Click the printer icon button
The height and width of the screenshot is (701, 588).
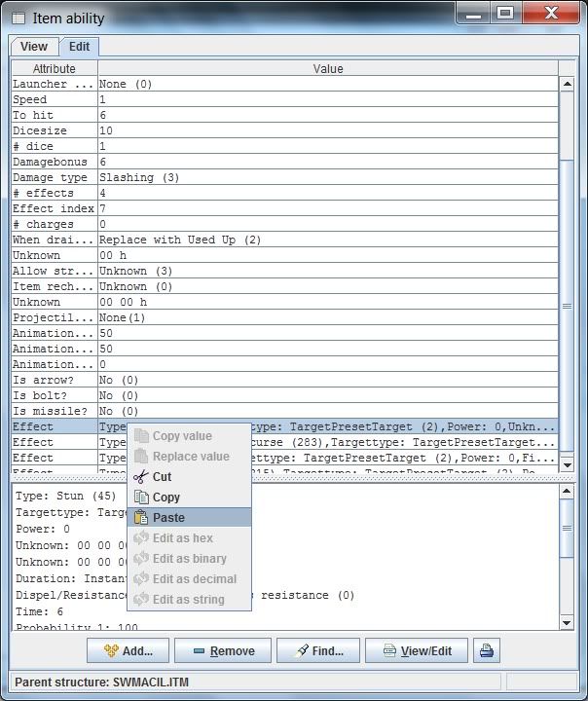(489, 650)
